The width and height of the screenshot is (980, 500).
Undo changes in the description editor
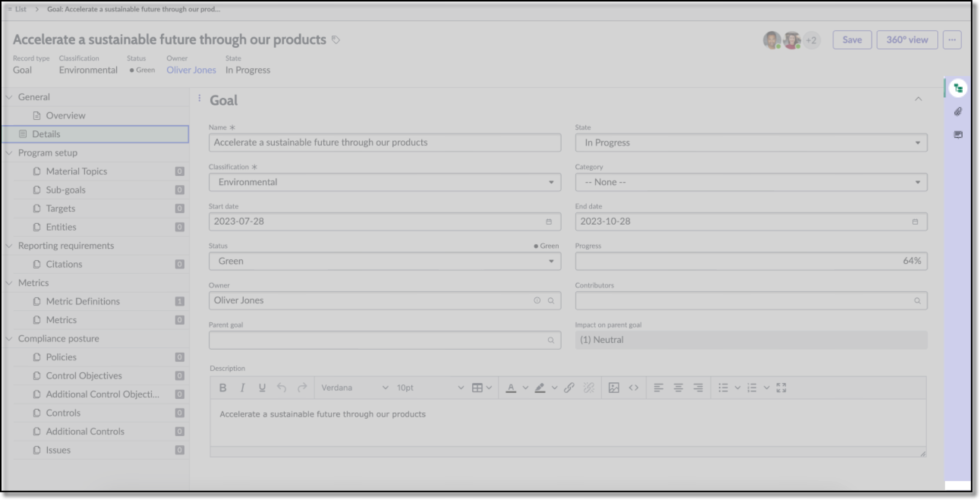282,387
